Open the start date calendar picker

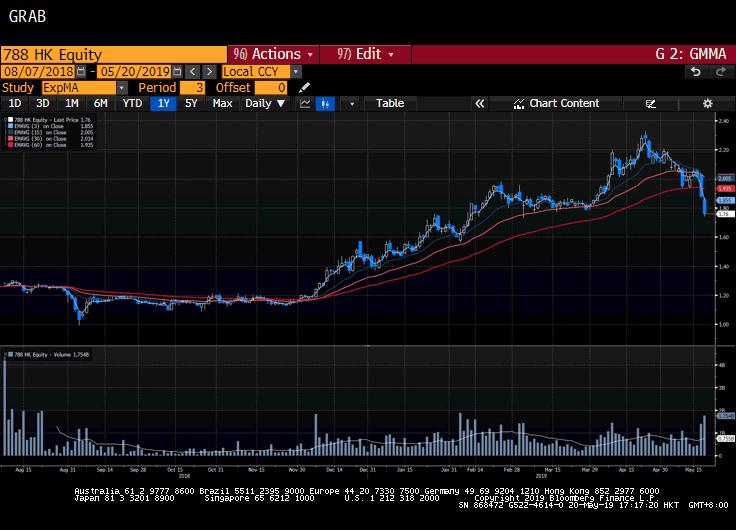82,72
